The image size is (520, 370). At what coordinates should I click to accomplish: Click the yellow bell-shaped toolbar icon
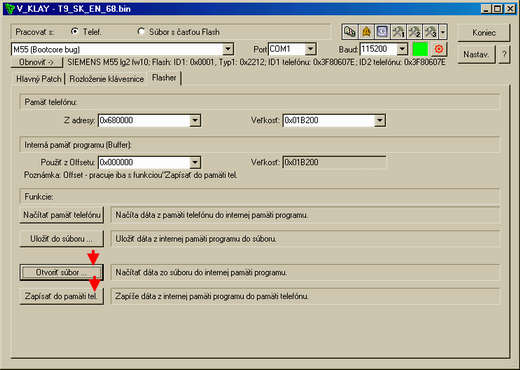point(366,32)
